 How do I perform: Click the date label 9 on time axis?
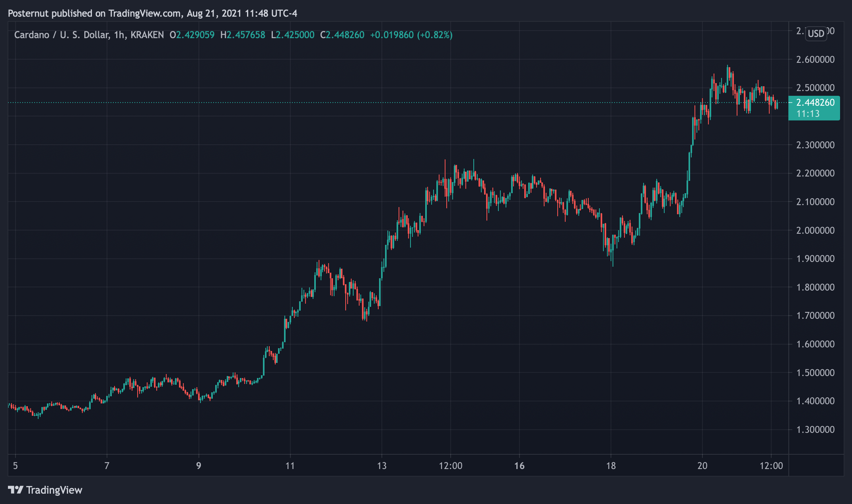point(198,466)
